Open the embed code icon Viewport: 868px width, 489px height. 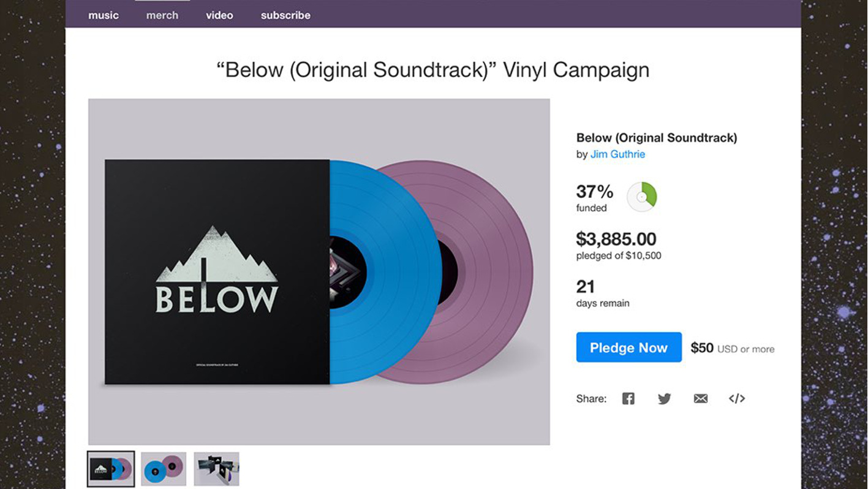736,398
